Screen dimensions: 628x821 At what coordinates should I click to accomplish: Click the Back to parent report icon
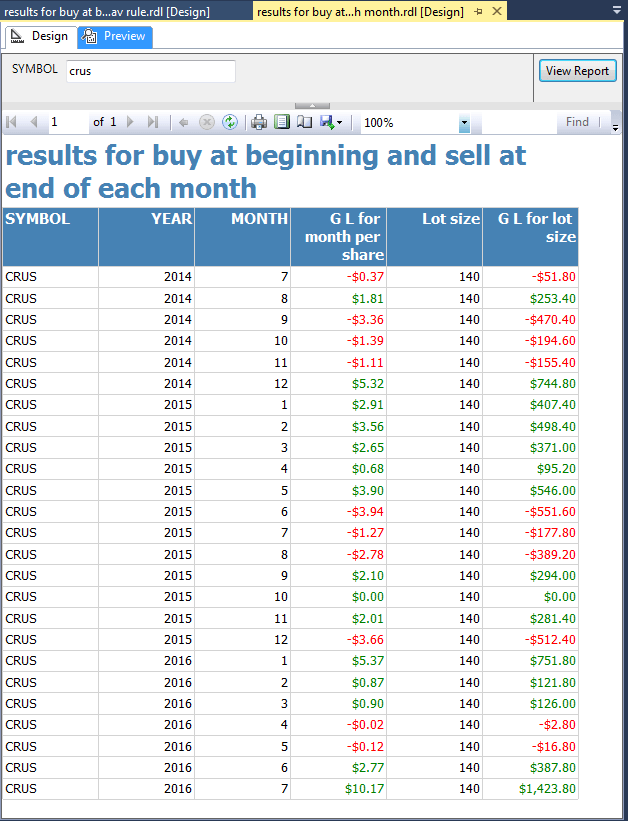point(183,122)
